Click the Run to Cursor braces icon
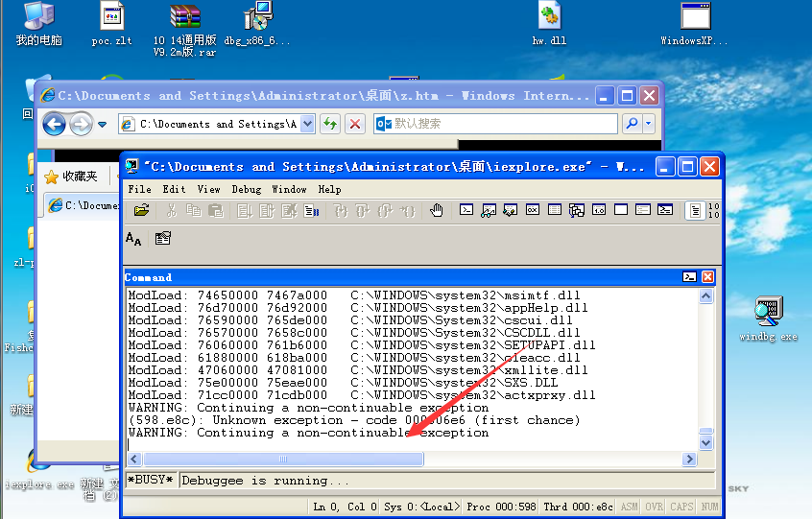The image size is (812, 519). click(x=408, y=211)
